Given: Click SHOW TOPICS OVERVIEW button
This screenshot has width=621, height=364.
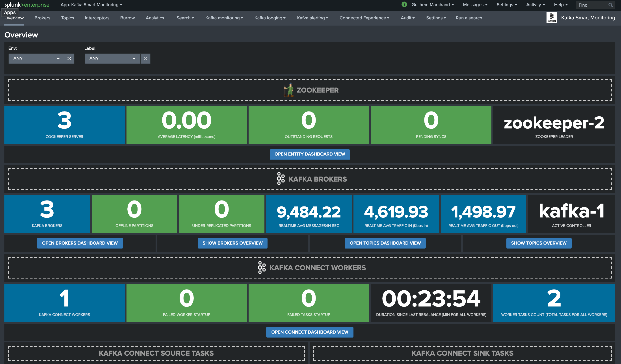Looking at the screenshot, I should pyautogui.click(x=539, y=243).
